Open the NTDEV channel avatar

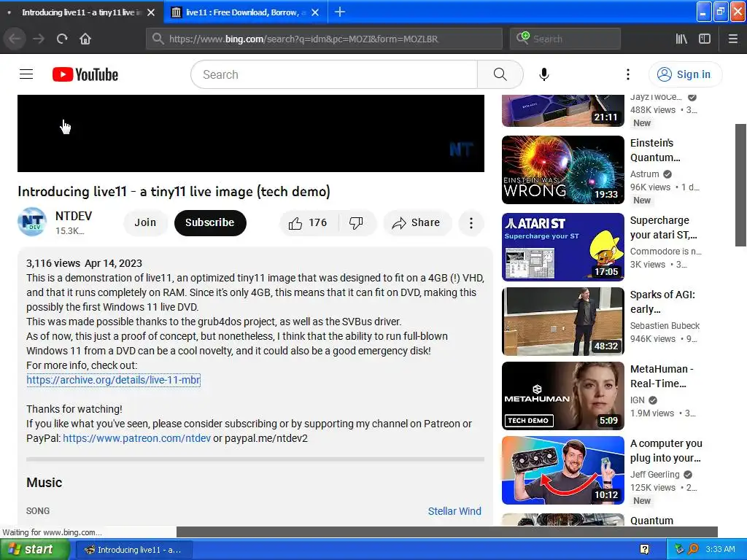[x=32, y=222]
